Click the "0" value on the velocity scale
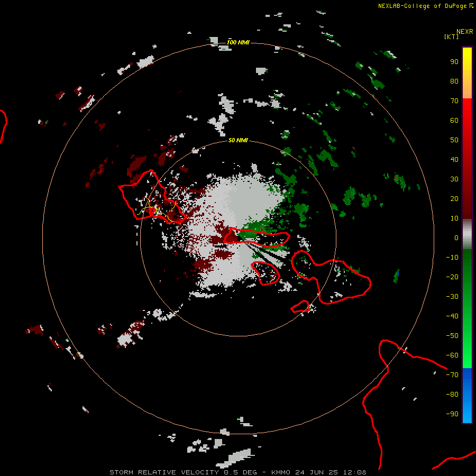Viewport: 476px width, 476px height. click(456, 237)
